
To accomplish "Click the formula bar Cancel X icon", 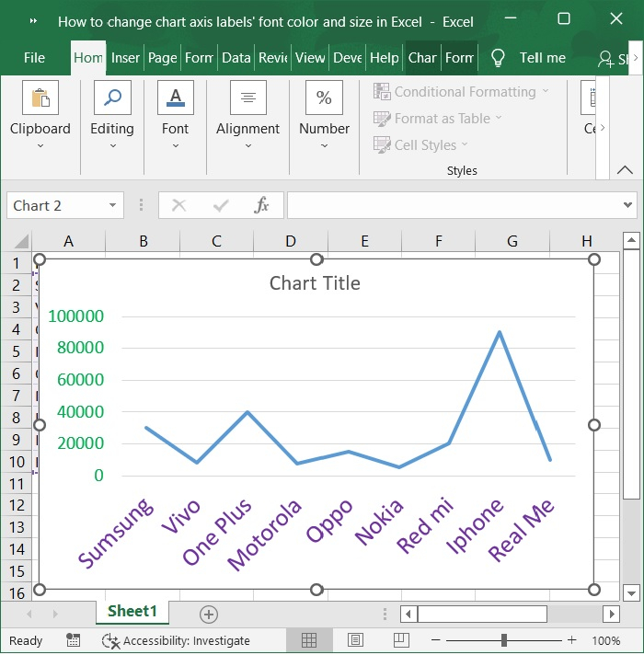I will coord(178,205).
